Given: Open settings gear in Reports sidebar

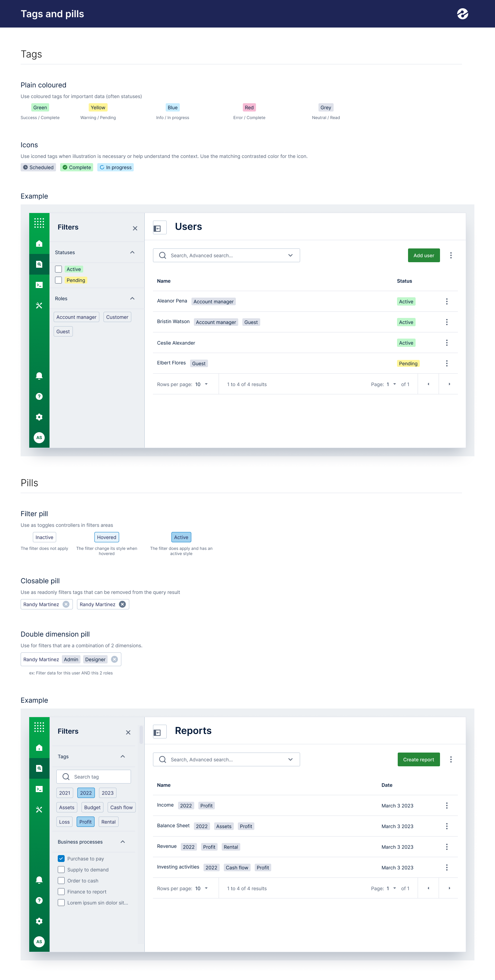Looking at the screenshot, I should tap(39, 921).
